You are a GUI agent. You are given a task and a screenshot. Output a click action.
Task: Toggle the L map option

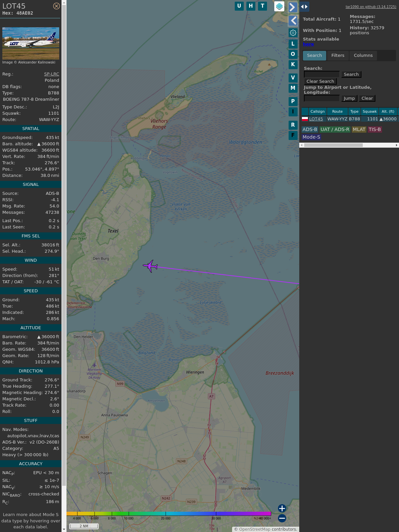click(x=293, y=44)
